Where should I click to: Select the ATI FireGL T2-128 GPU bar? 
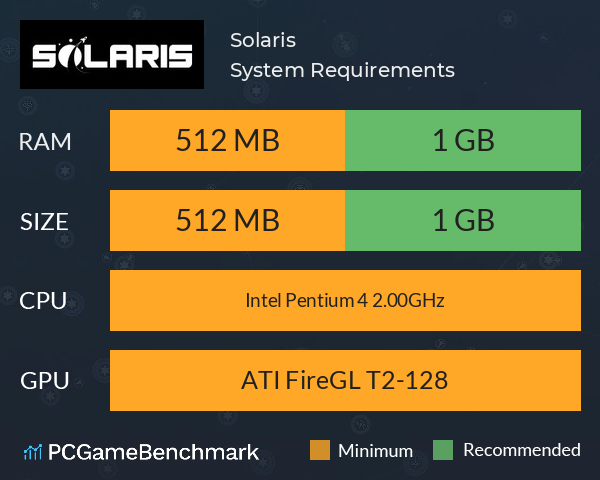point(345,380)
